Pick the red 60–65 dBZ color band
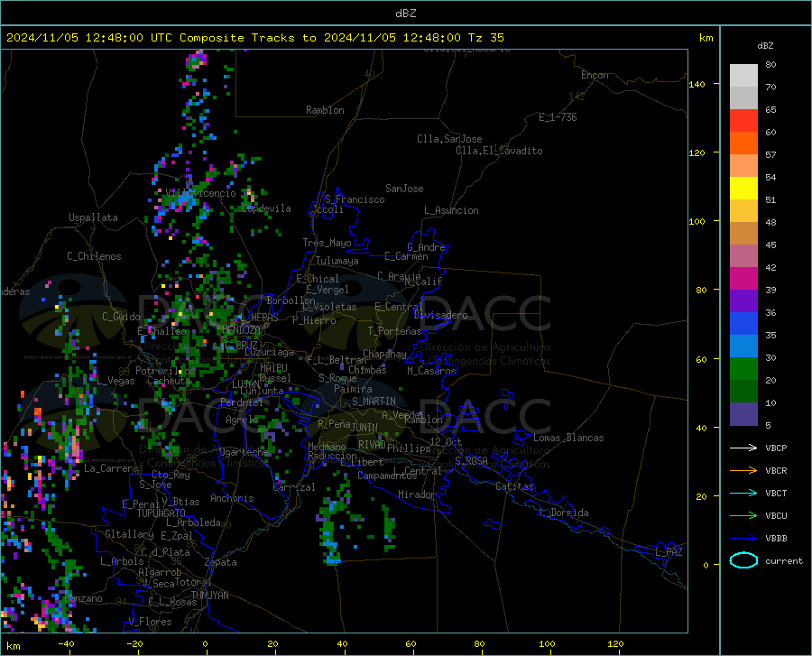 [x=743, y=121]
